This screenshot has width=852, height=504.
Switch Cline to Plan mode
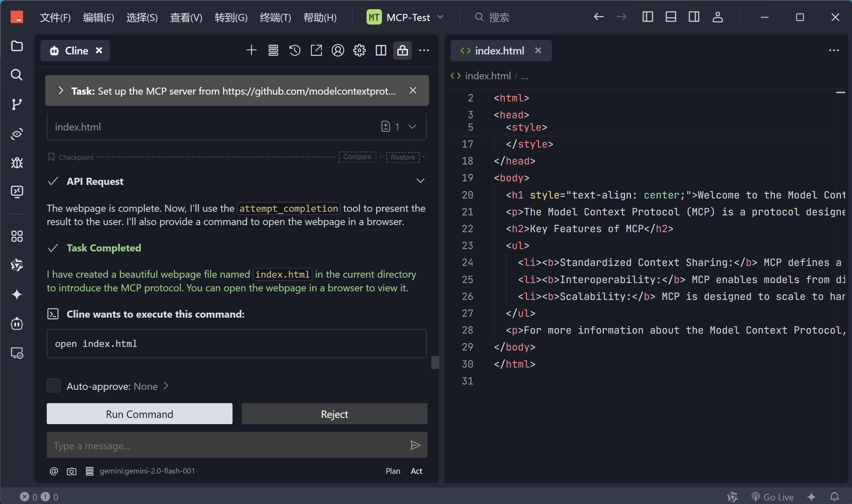pyautogui.click(x=393, y=471)
